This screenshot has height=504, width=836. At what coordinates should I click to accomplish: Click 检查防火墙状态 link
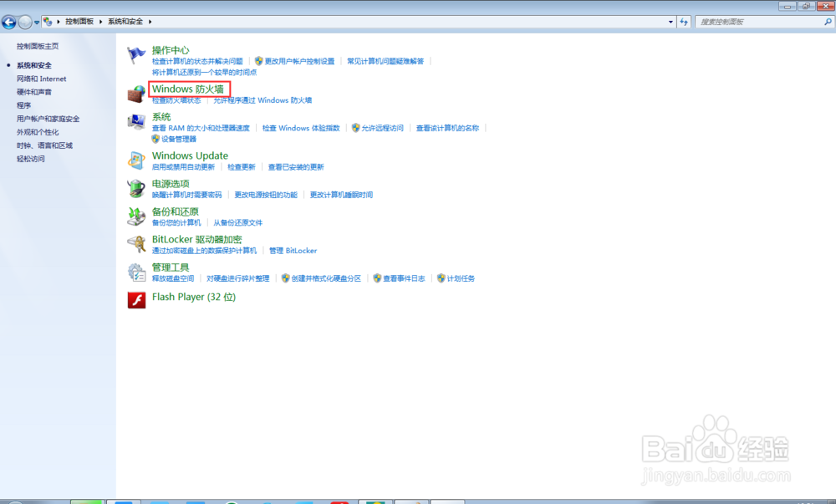(x=176, y=100)
